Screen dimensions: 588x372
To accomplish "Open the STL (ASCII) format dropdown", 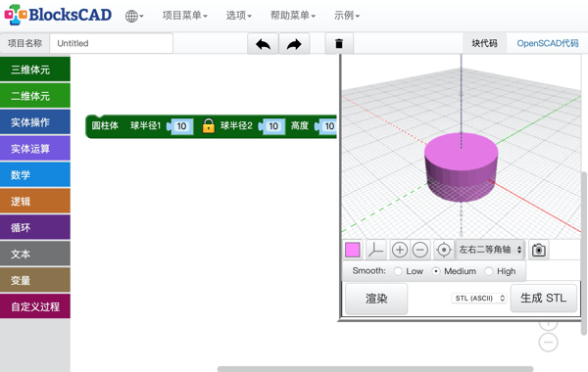I will click(479, 299).
